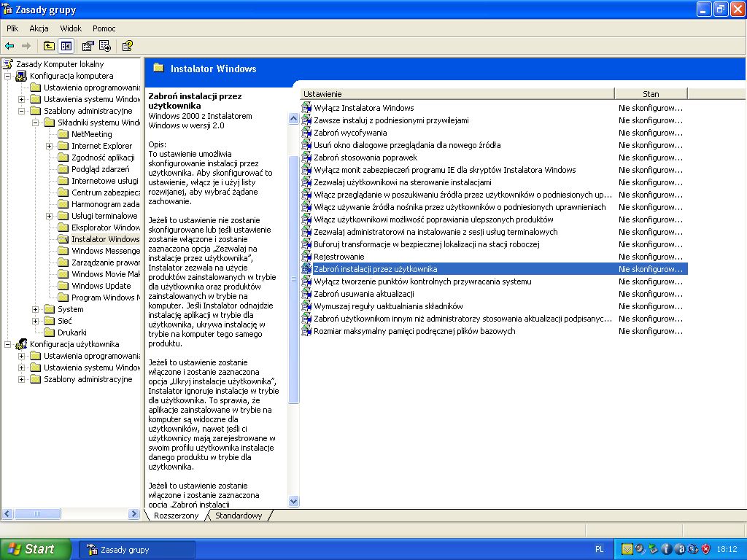
Task: Click the Help toolbar icon
Action: [x=127, y=46]
